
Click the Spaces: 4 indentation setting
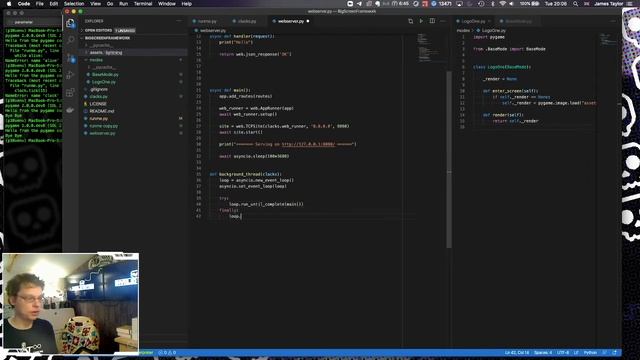tap(543, 353)
